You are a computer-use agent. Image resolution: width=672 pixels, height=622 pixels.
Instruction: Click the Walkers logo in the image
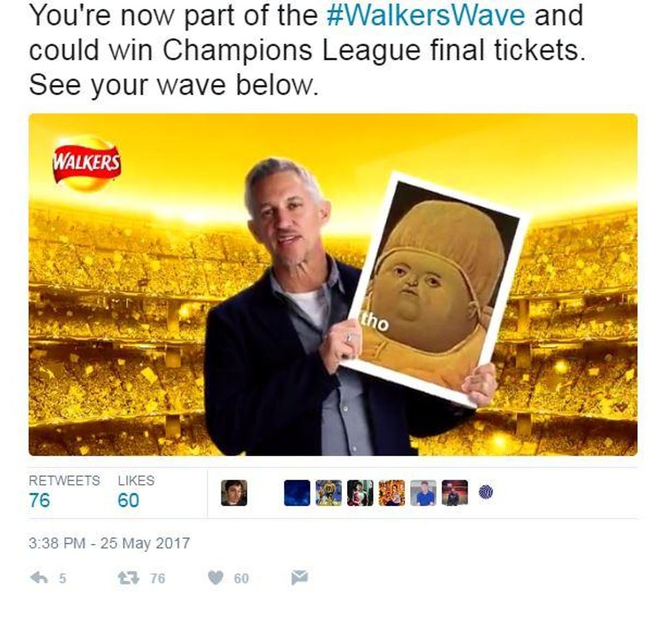tap(86, 163)
